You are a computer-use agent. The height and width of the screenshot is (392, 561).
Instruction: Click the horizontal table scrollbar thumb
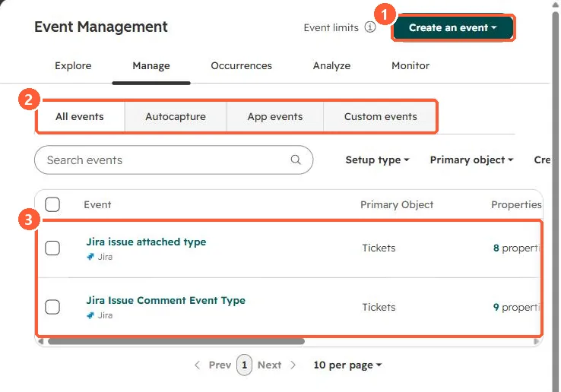click(176, 341)
